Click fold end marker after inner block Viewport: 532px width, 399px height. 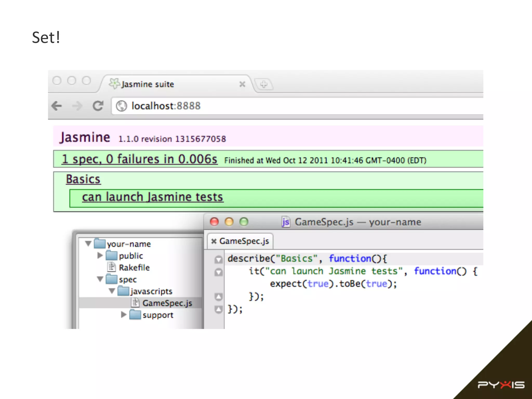(x=218, y=297)
